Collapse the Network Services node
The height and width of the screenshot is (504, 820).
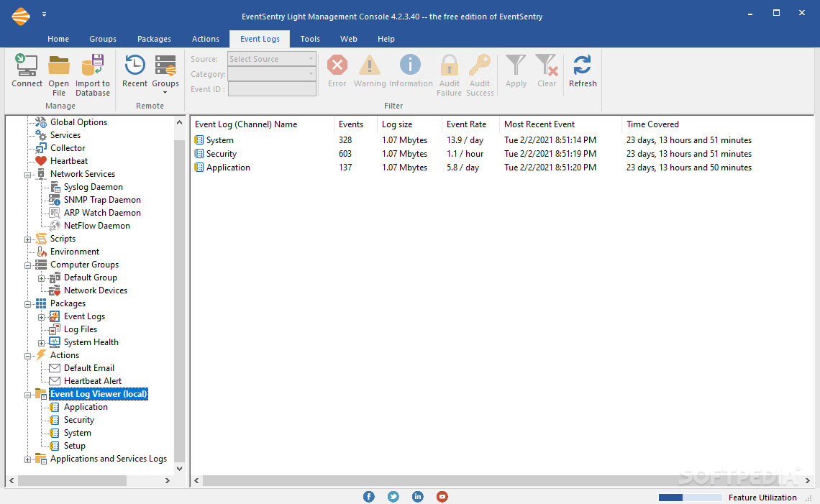point(28,175)
